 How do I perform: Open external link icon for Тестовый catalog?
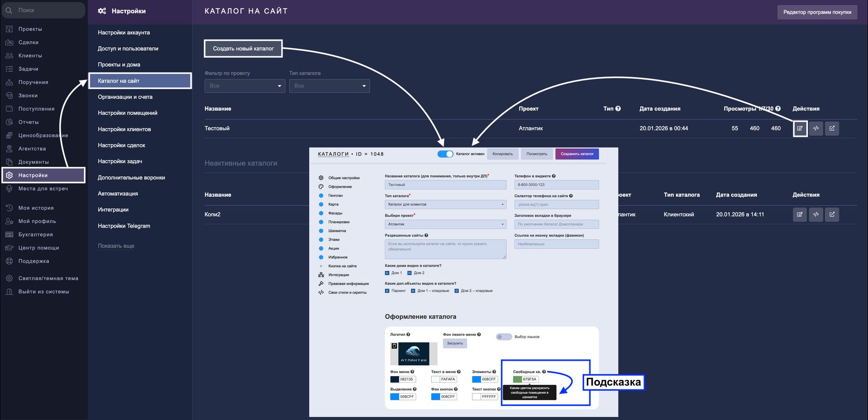832,128
